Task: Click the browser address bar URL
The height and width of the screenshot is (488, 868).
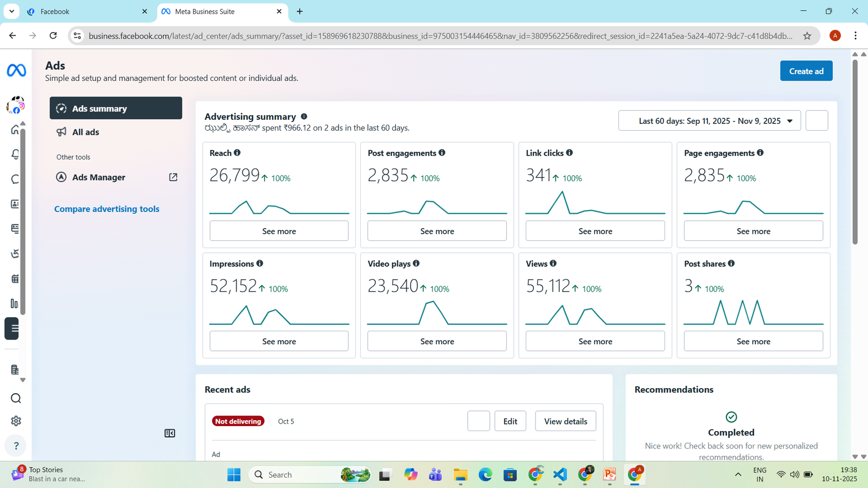Action: pyautogui.click(x=441, y=36)
